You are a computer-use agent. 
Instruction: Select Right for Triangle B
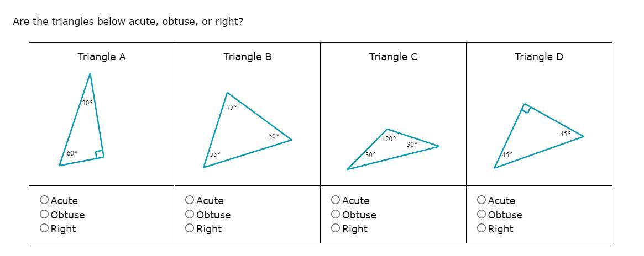[x=190, y=228]
